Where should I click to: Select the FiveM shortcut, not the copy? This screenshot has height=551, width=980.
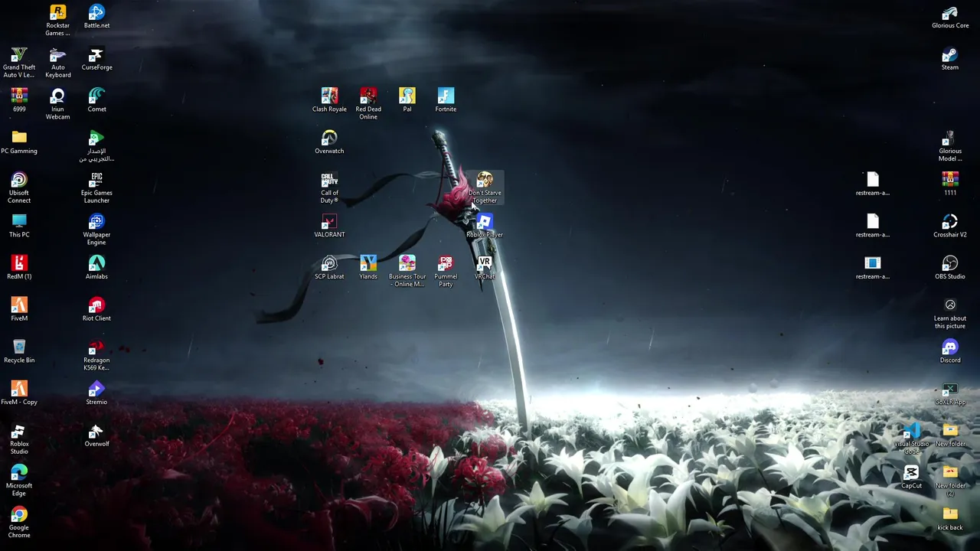(19, 308)
